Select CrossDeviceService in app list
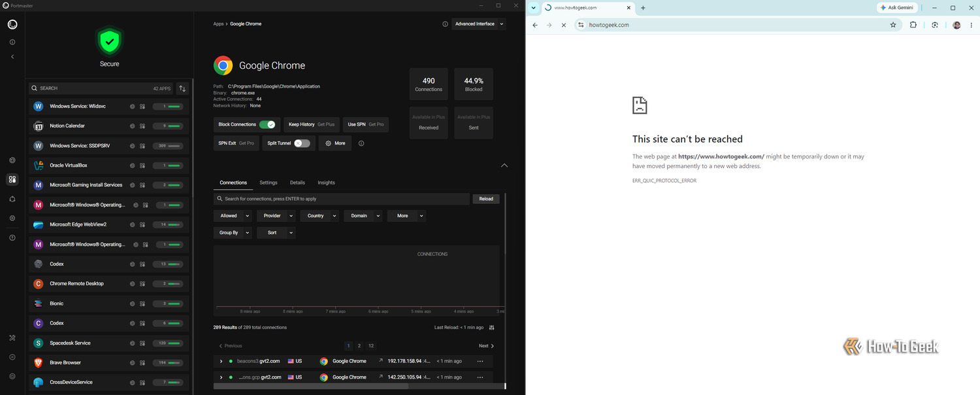The height and width of the screenshot is (395, 980). pos(109,383)
